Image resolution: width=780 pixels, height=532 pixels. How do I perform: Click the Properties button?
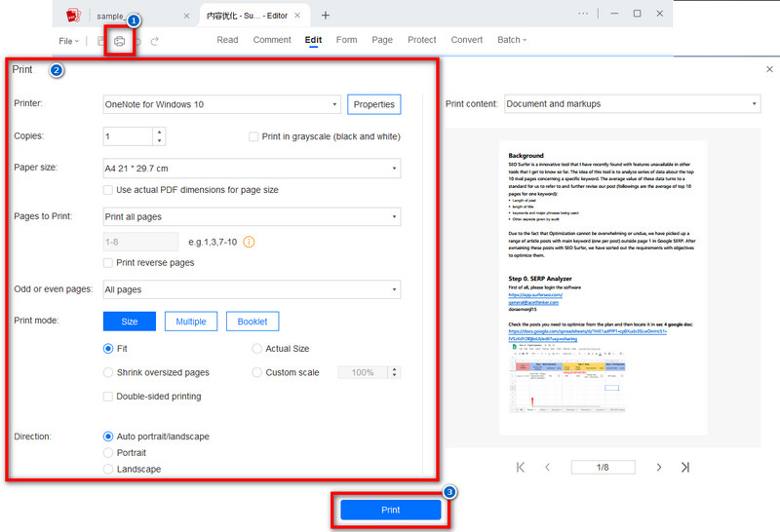pyautogui.click(x=374, y=104)
